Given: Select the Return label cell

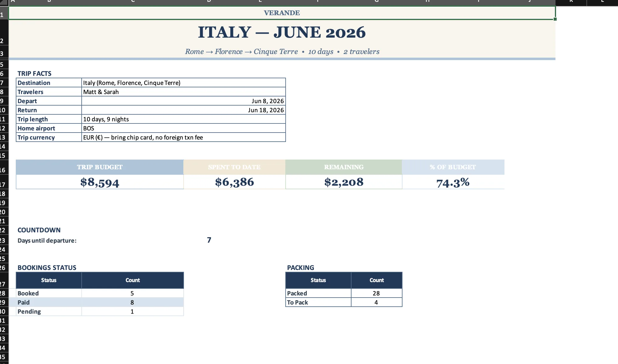Looking at the screenshot, I should pos(49,110).
